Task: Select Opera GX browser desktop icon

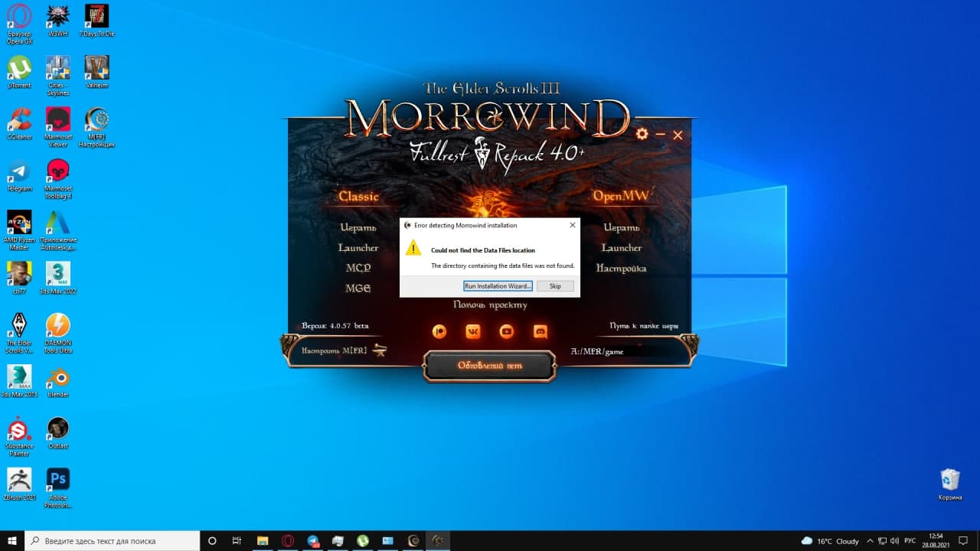Action: (19, 22)
